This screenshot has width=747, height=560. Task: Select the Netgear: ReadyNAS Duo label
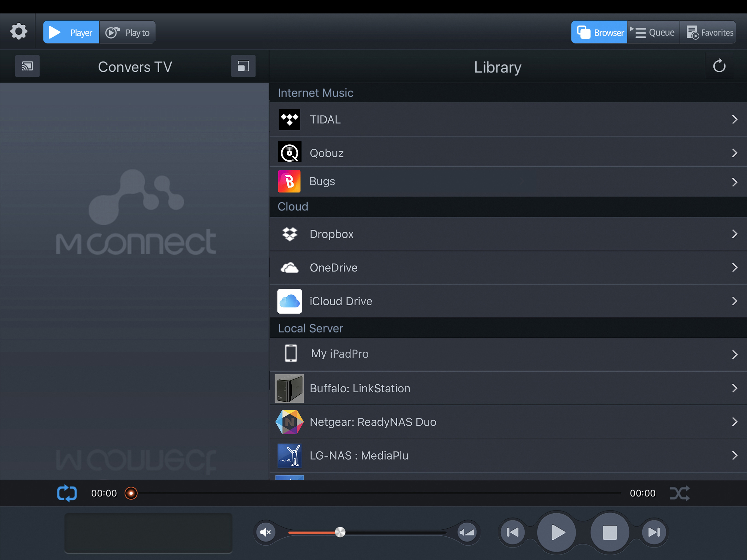click(373, 422)
